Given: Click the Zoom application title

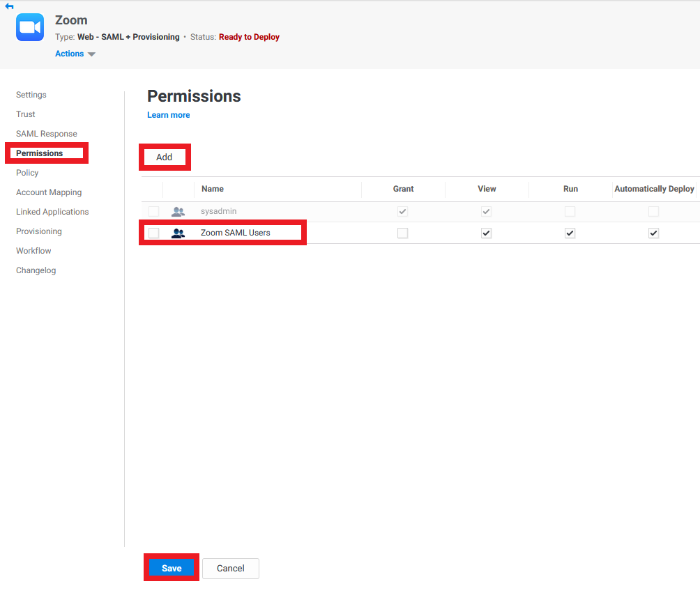Looking at the screenshot, I should (71, 20).
